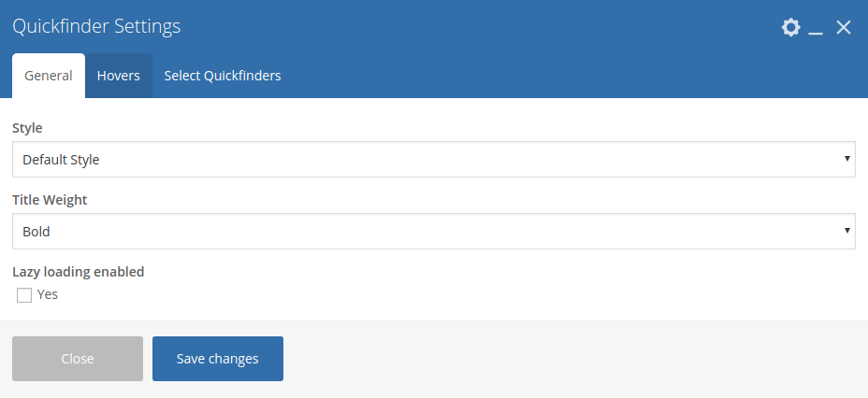Click the Quickfinder Settings title text
The height and width of the screenshot is (398, 868).
(x=96, y=27)
